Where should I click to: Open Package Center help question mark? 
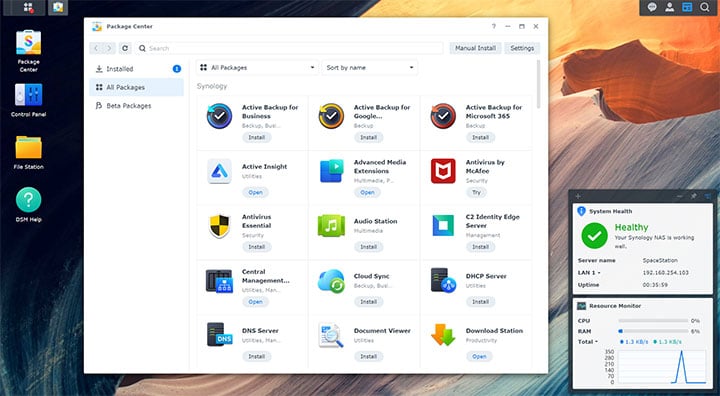494,27
